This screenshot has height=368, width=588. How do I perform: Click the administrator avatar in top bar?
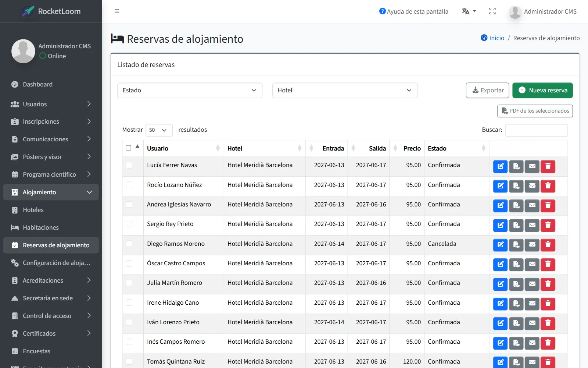click(515, 12)
